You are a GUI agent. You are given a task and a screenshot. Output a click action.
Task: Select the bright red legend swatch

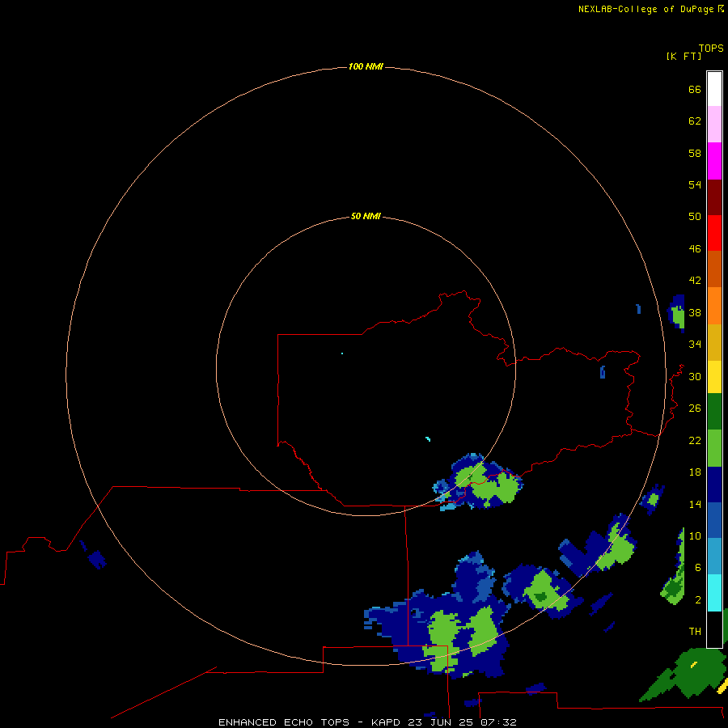pyautogui.click(x=714, y=233)
